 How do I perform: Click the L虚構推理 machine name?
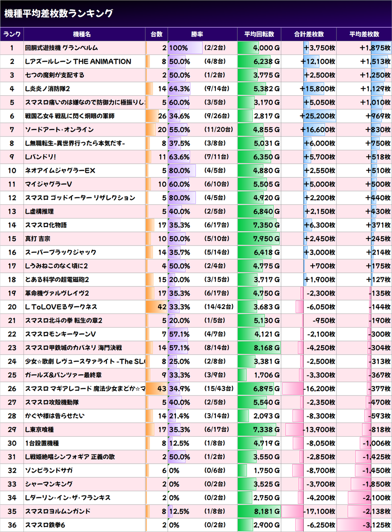coord(39,211)
